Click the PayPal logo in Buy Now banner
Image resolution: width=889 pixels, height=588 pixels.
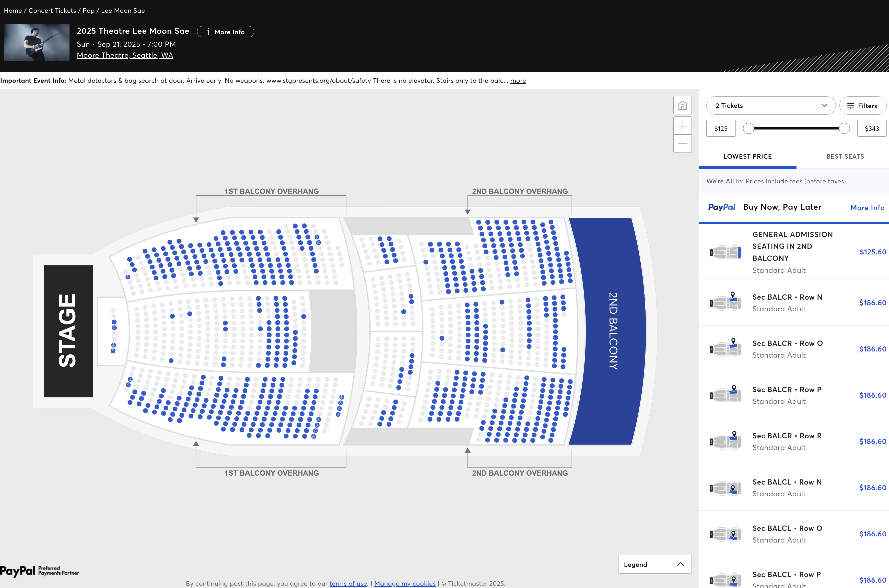point(721,207)
